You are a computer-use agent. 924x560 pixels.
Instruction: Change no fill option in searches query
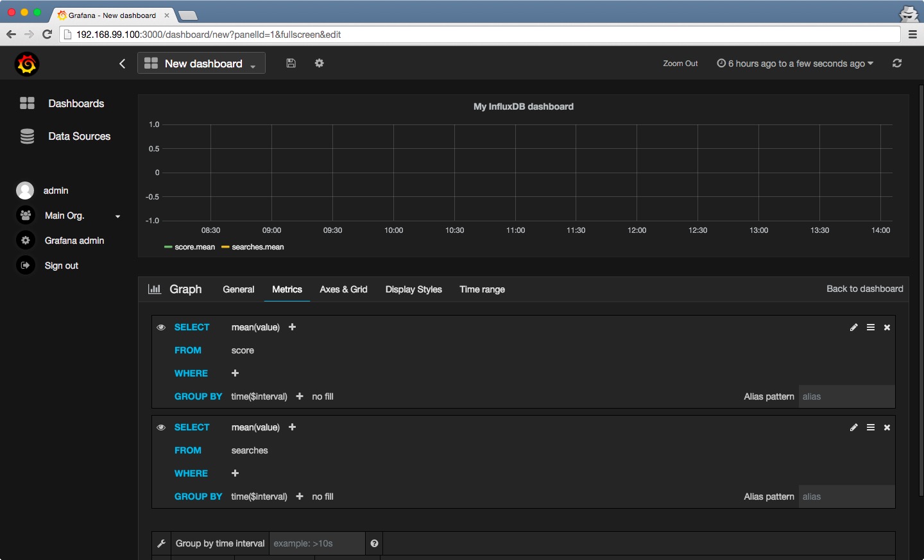click(323, 496)
